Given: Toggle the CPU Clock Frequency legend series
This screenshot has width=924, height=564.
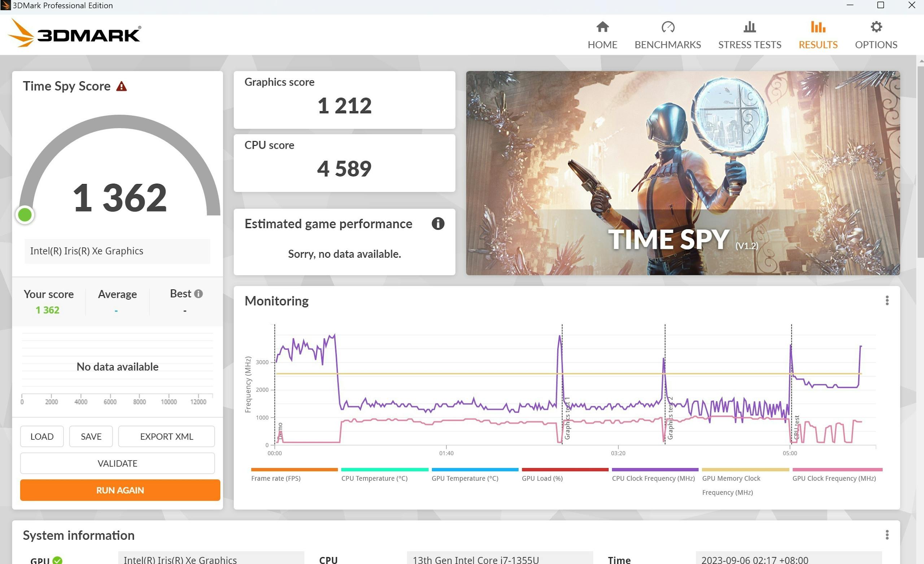Looking at the screenshot, I should click(653, 478).
